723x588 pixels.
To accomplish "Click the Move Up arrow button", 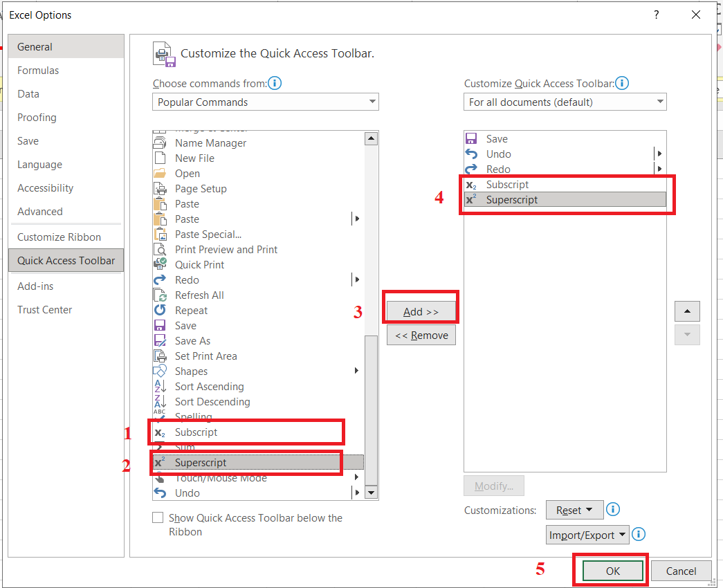I will point(687,311).
